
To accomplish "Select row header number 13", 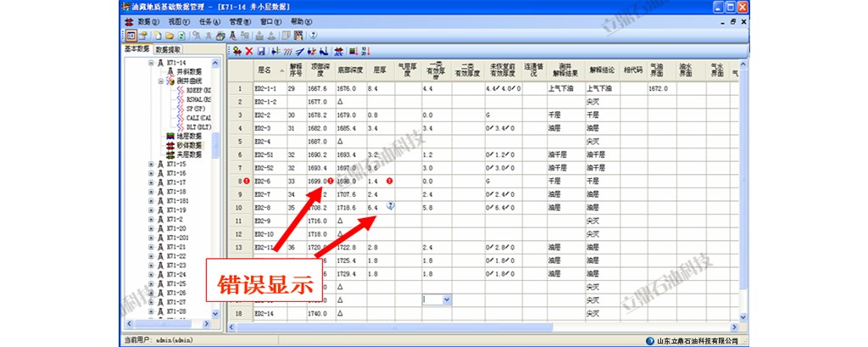I will click(240, 247).
